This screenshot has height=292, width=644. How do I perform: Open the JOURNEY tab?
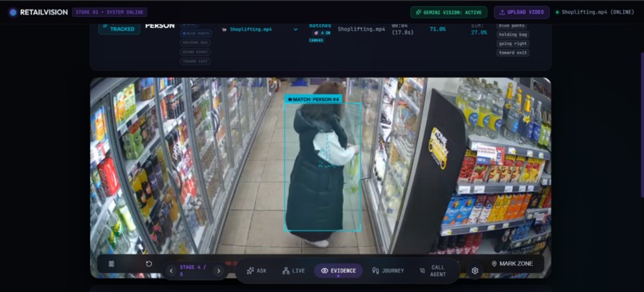click(x=388, y=270)
